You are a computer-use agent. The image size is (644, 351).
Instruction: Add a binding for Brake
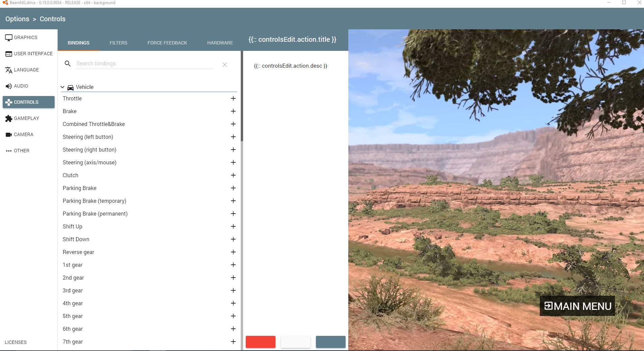click(x=233, y=111)
